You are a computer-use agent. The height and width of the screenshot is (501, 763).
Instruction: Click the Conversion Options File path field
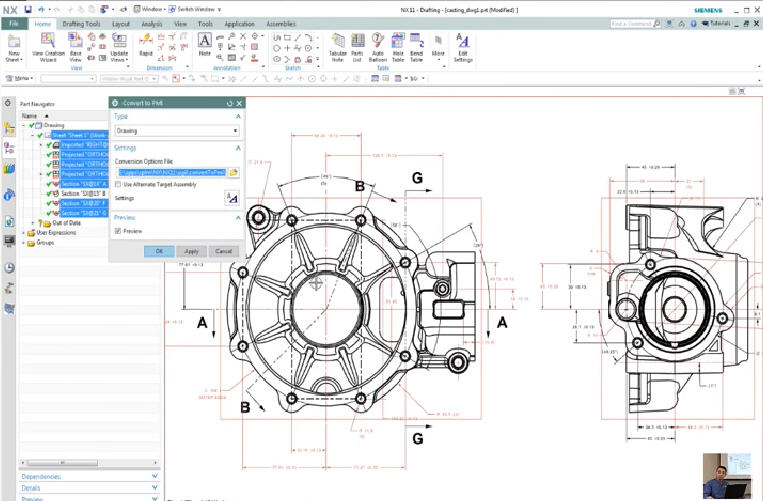tap(172, 173)
